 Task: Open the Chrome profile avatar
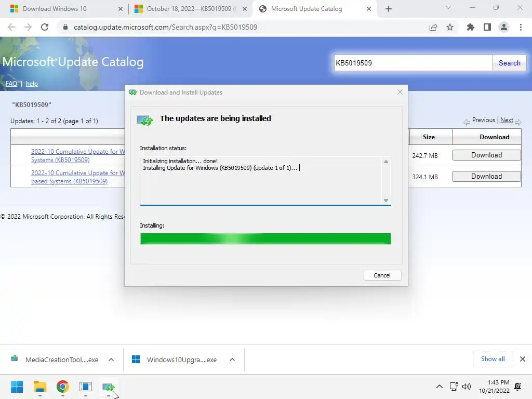(504, 27)
